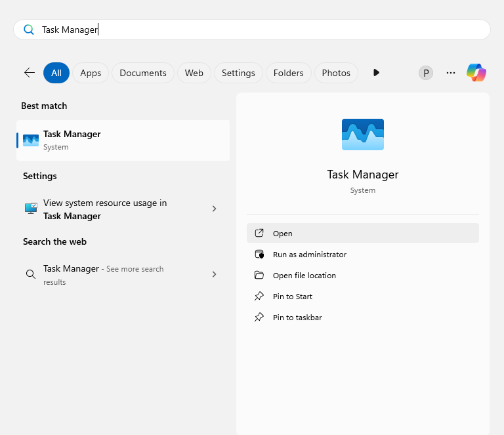The height and width of the screenshot is (435, 504).
Task: Click the Task Manager best match icon
Action: pos(31,140)
